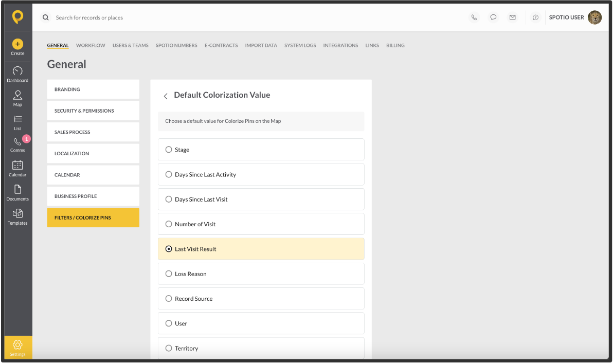Open the Integrations tab

(340, 45)
